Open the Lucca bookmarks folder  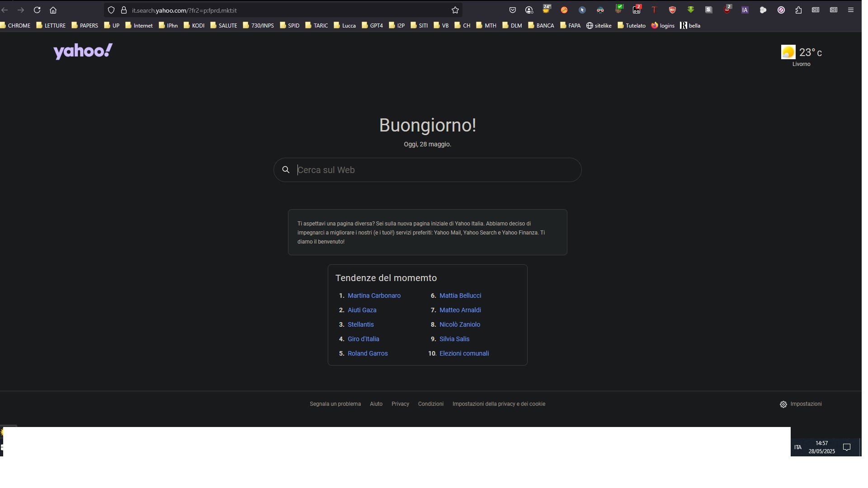(345, 26)
